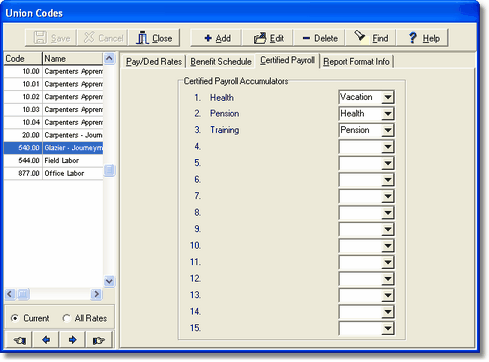The height and width of the screenshot is (362, 489).
Task: Open the accumulator 8 dropdown
Action: click(388, 213)
